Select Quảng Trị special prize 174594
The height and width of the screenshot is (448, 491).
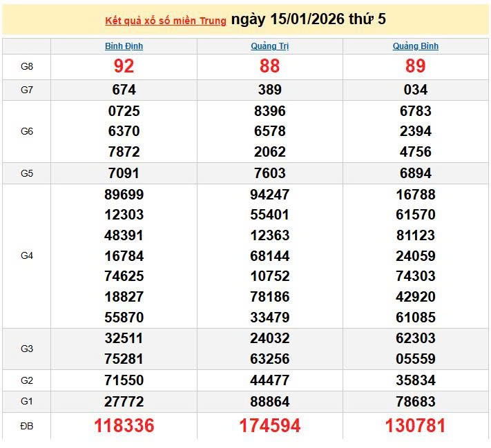269,426
